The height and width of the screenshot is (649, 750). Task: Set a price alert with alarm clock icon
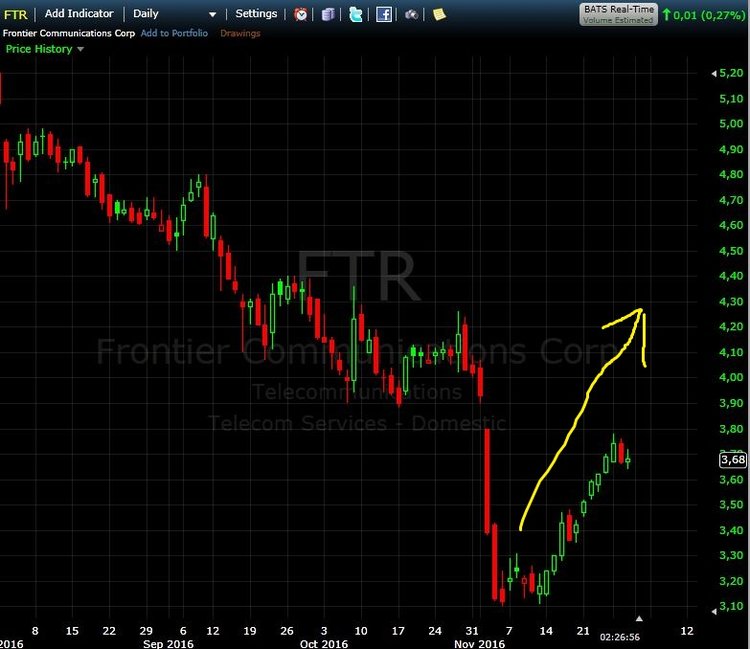tap(300, 14)
